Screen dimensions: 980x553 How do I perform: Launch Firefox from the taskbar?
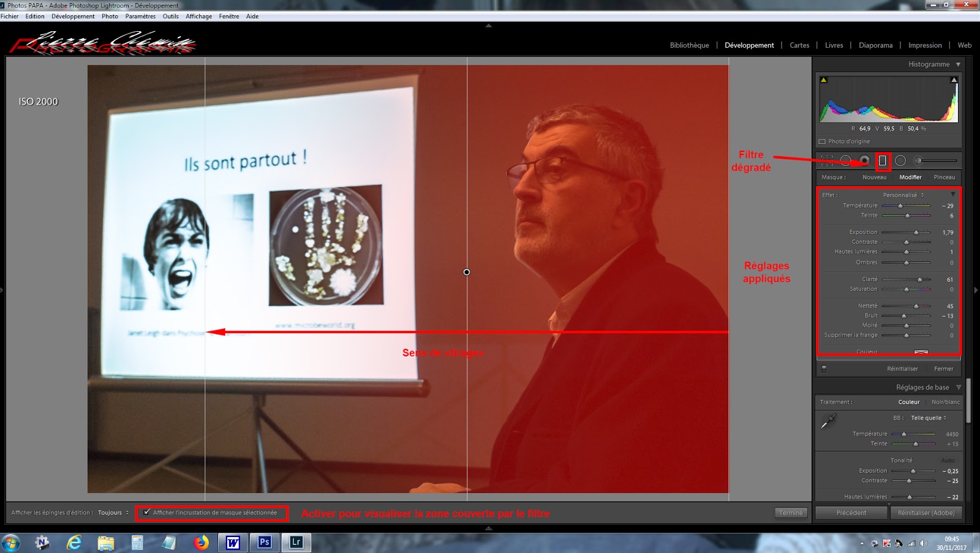point(201,543)
